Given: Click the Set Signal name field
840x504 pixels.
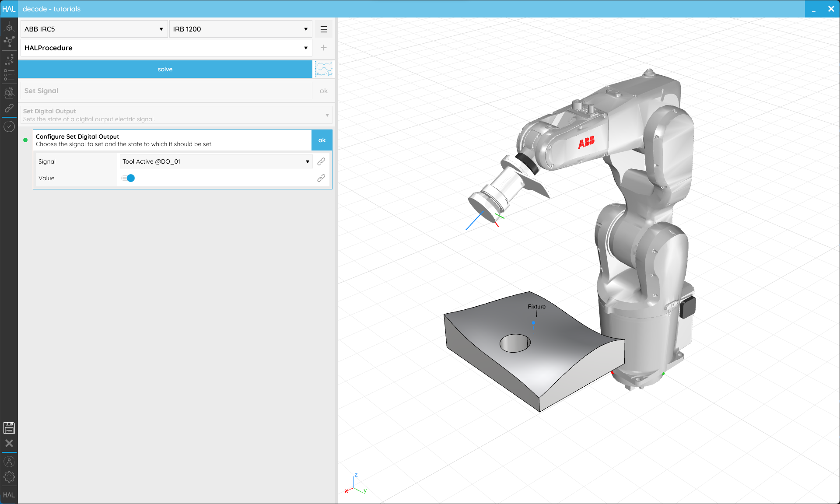Looking at the screenshot, I should coord(166,91).
